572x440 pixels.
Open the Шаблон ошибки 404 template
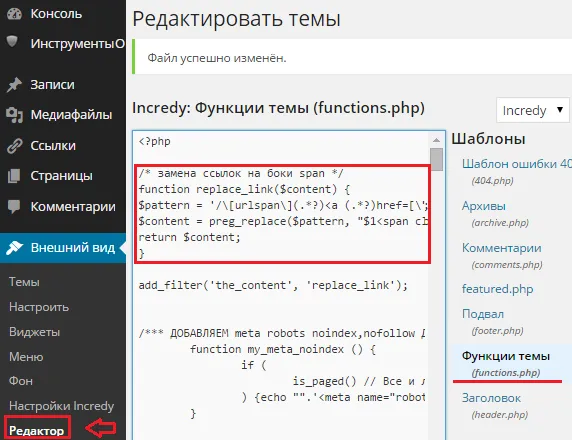click(517, 164)
